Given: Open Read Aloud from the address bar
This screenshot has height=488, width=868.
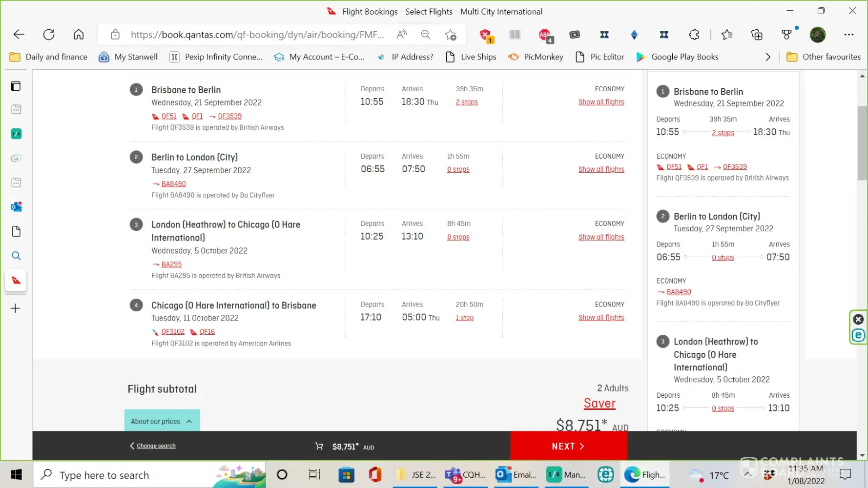Looking at the screenshot, I should point(402,35).
